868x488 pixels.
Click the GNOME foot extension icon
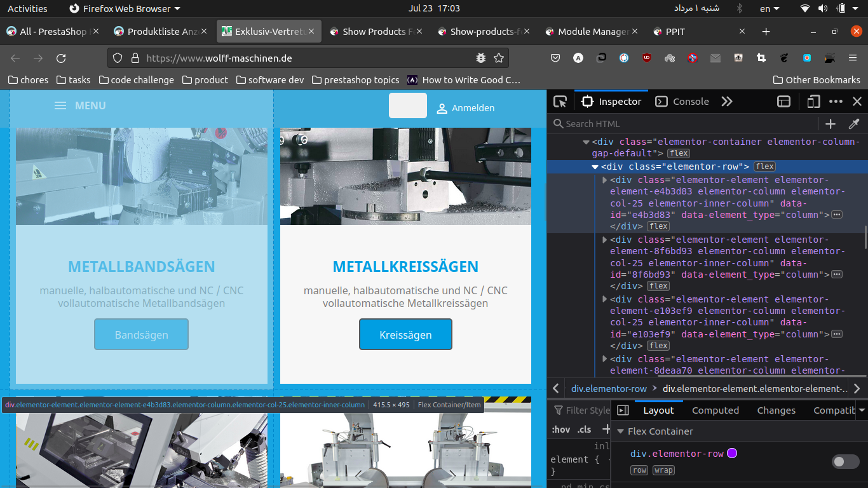tap(784, 58)
